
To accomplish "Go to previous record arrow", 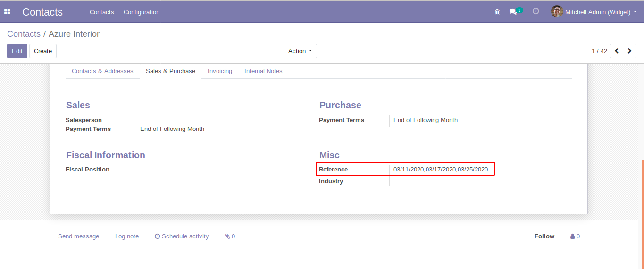I will [617, 51].
